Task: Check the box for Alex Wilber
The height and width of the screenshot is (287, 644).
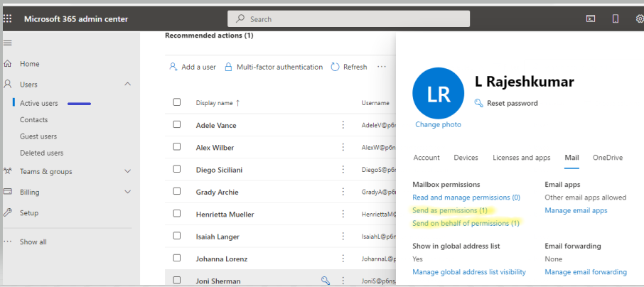Action: 176,146
